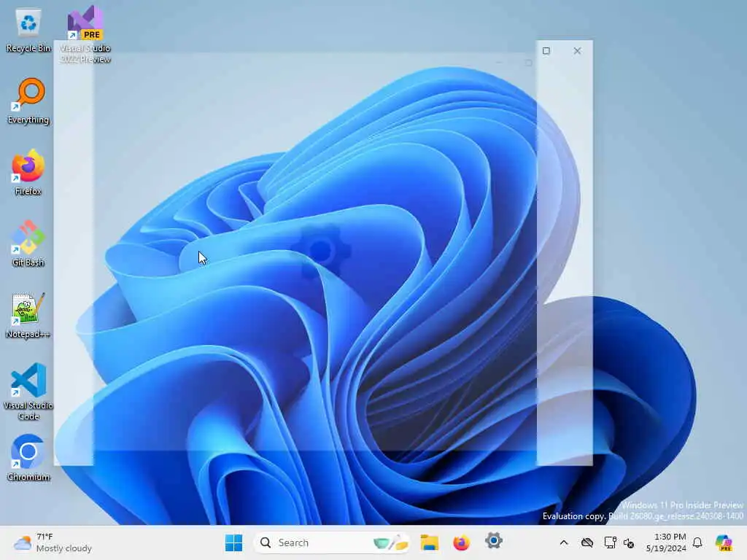Select the Visual Studio Code shortcut
The image size is (747, 560).
tap(28, 392)
